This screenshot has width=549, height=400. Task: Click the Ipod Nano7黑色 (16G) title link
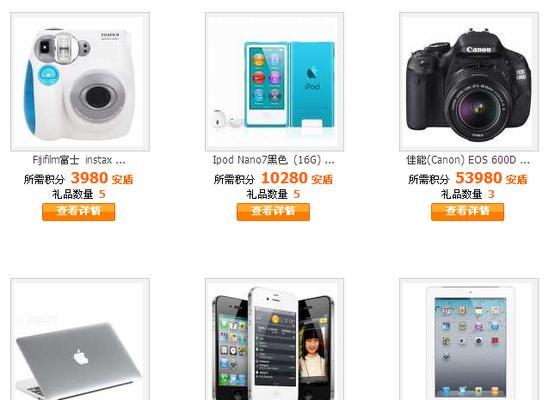click(273, 160)
